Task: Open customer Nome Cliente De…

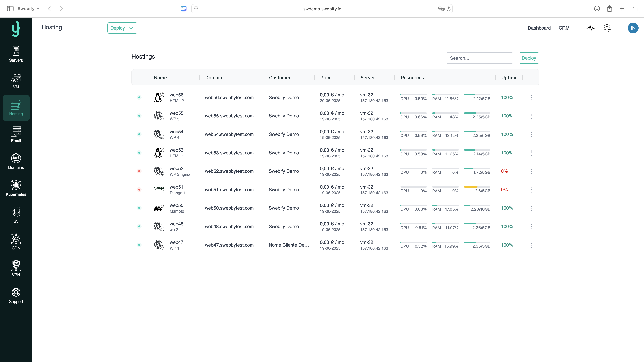Action: click(x=289, y=245)
